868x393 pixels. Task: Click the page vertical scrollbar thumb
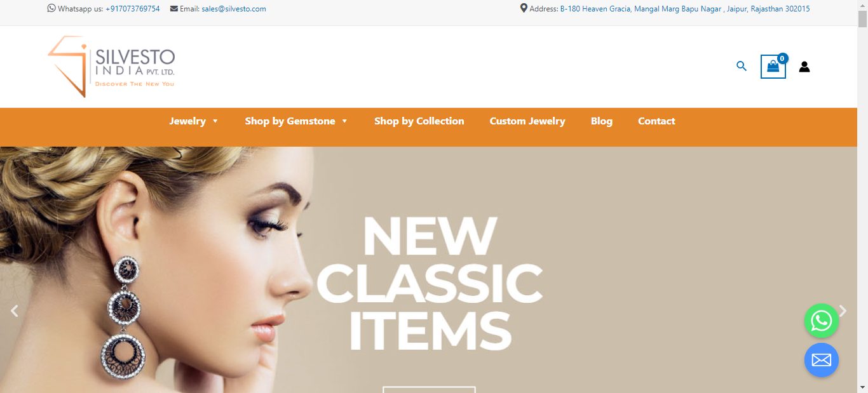[862, 20]
